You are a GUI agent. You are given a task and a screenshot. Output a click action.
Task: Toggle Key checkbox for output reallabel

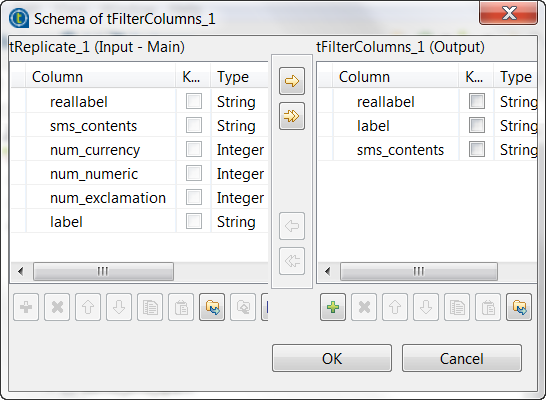pyautogui.click(x=477, y=102)
